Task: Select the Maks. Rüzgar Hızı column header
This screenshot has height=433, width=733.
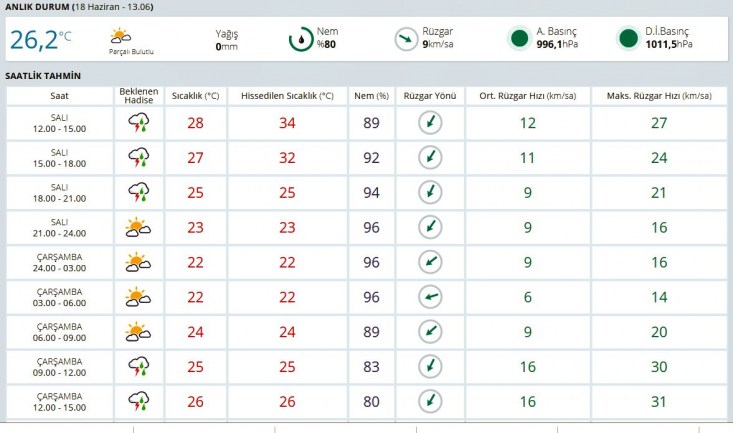Action: (659, 96)
